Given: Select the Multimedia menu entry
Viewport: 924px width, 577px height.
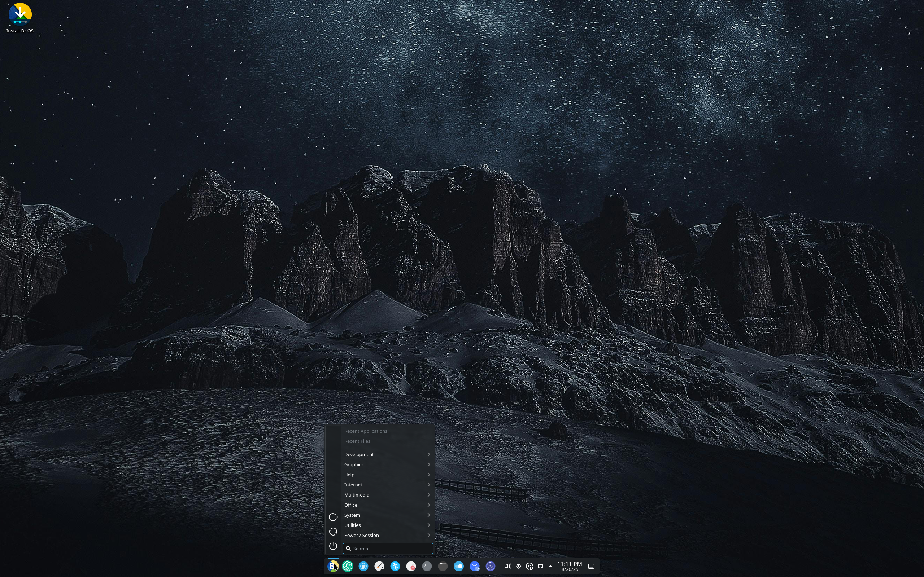Looking at the screenshot, I should (357, 495).
